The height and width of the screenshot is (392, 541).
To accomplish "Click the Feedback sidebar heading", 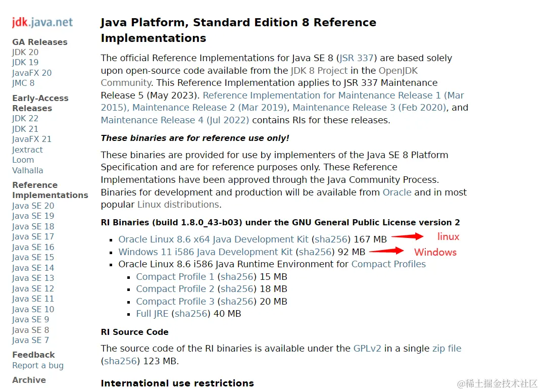I will tap(33, 355).
